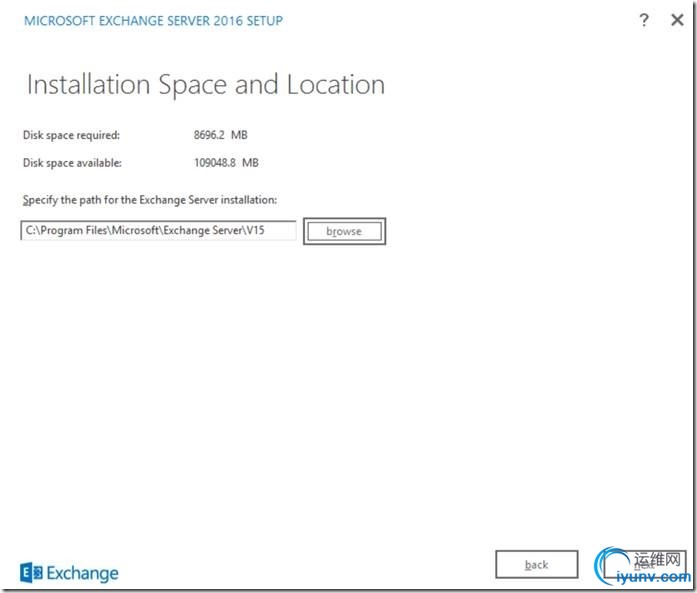697x593 pixels.
Task: Click into the installation path field
Action: (x=158, y=230)
